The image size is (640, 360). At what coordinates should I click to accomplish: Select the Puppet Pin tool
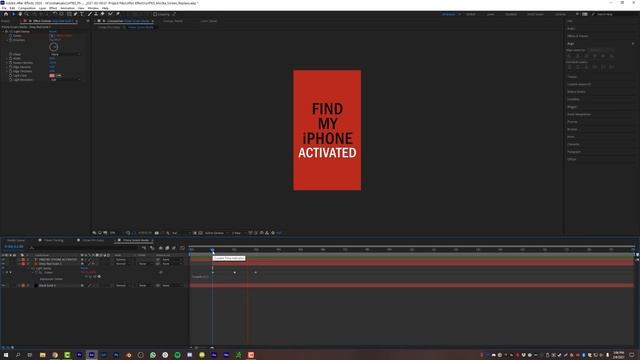tap(118, 14)
